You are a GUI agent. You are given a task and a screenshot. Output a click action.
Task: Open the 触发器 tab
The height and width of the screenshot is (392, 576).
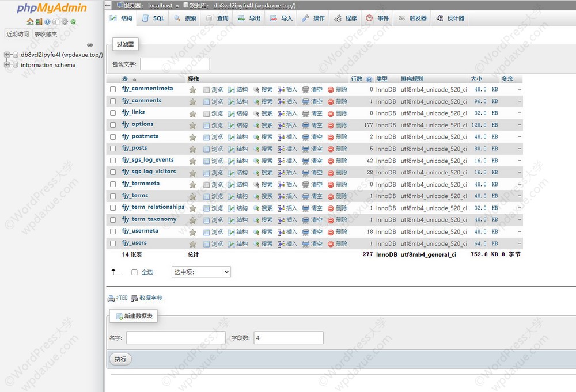(x=412, y=18)
